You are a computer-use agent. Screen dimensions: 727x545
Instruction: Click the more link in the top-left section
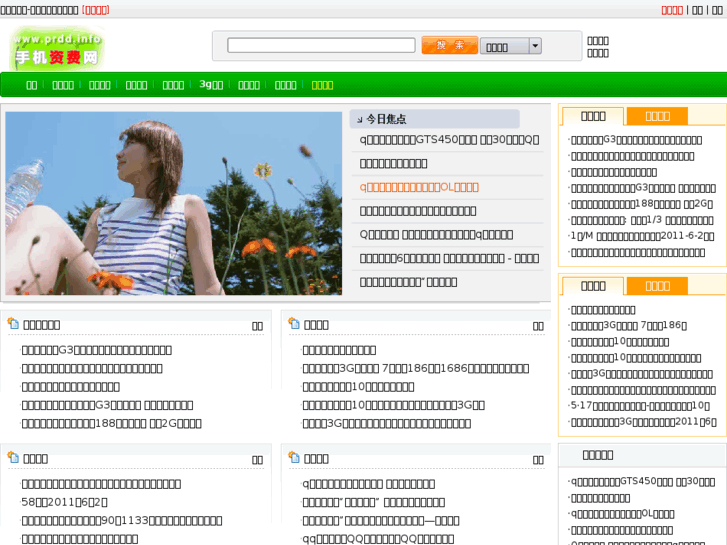coord(257,325)
